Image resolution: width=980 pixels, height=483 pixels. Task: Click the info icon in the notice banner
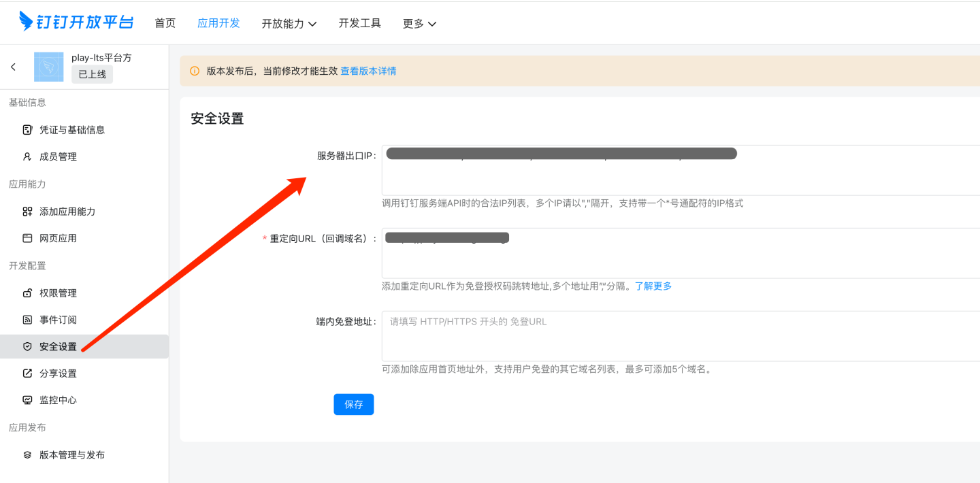[x=195, y=71]
